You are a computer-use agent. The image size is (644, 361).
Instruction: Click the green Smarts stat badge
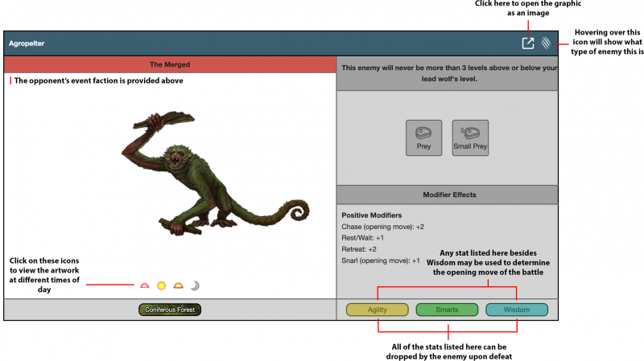[x=447, y=310]
